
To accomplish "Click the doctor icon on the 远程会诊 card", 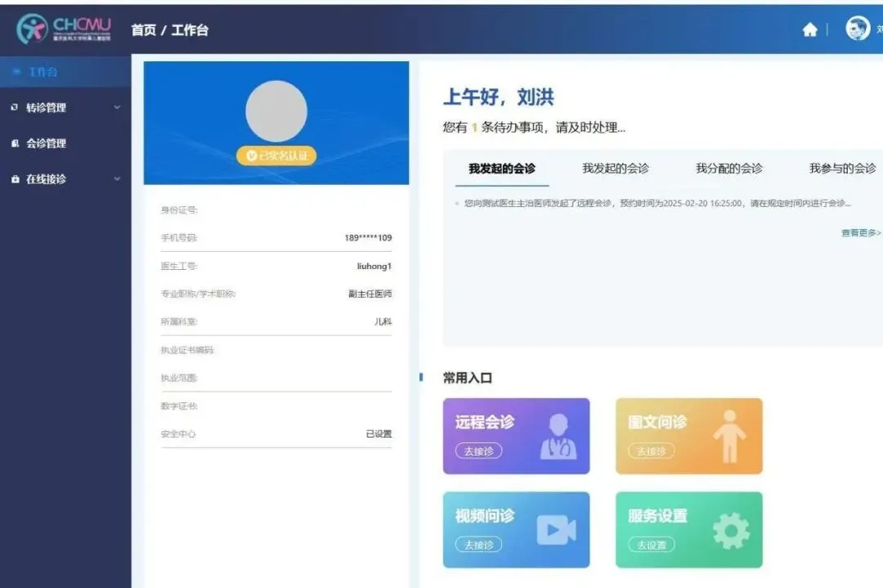I will pos(558,437).
